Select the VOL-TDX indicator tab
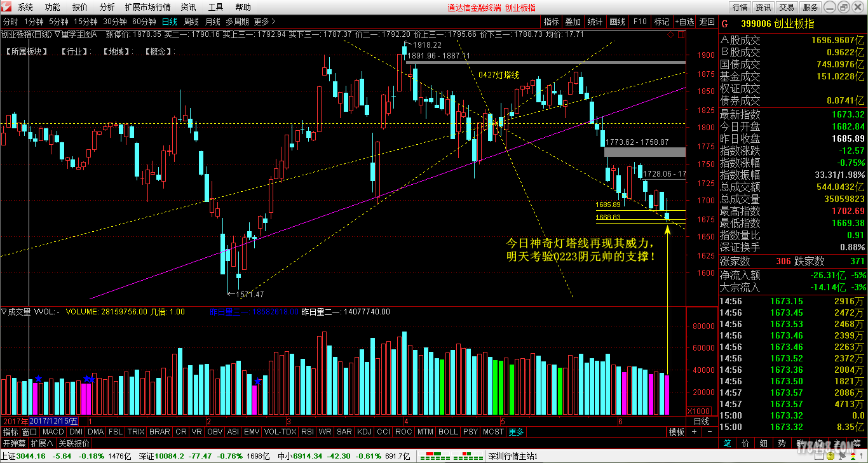This screenshot has width=868, height=463. pos(280,432)
